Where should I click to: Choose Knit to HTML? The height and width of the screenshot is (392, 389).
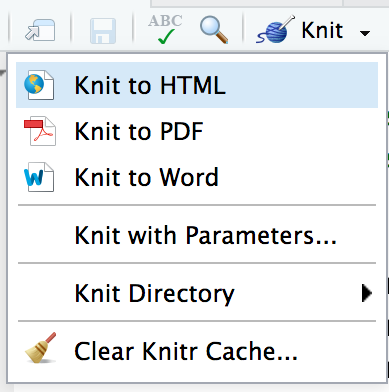pos(197,85)
